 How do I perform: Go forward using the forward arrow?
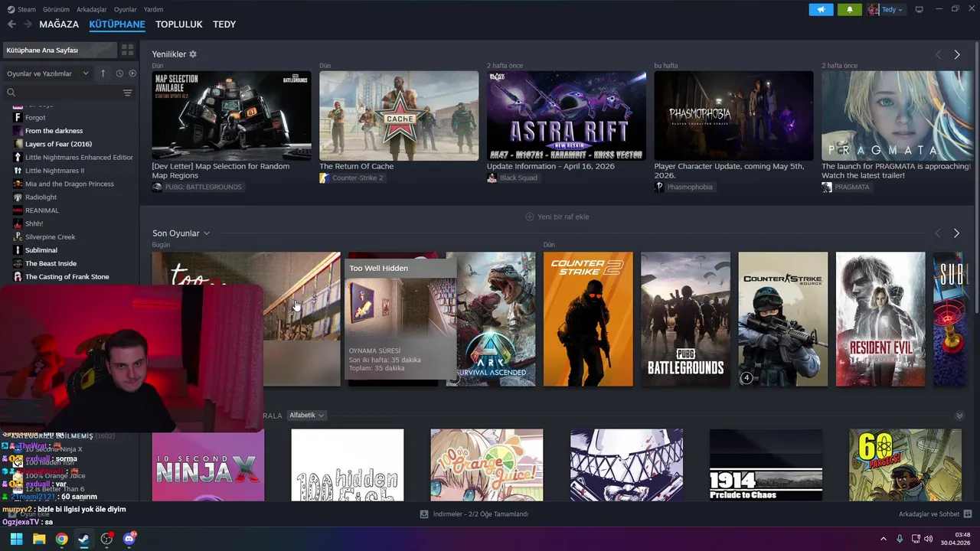(x=28, y=24)
